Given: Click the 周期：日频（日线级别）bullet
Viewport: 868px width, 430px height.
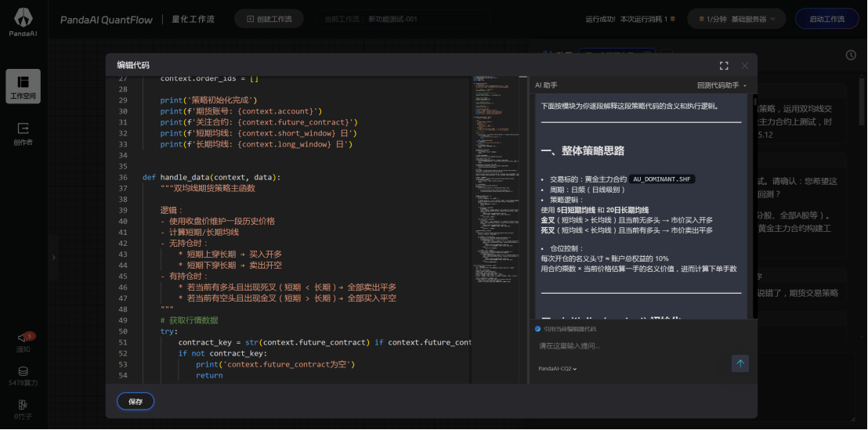Looking at the screenshot, I should pyautogui.click(x=588, y=190).
